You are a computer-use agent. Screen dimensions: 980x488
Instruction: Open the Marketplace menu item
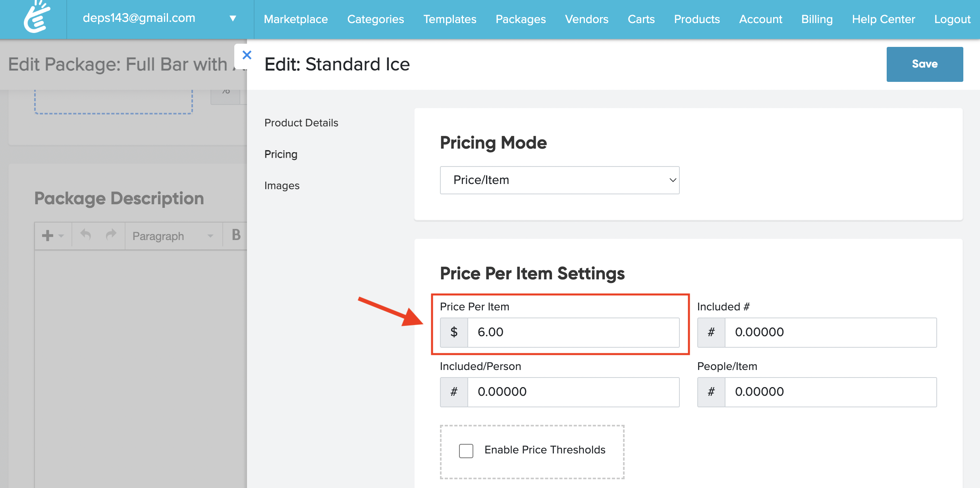pos(296,19)
